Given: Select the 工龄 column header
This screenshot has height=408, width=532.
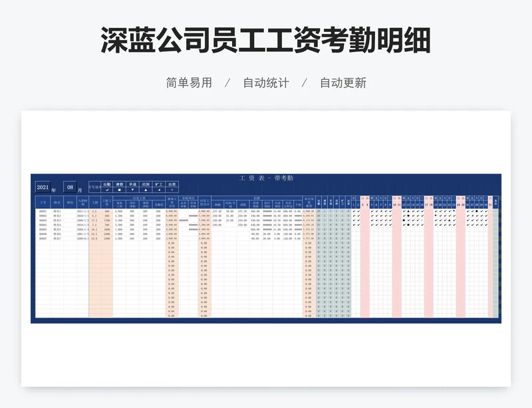Looking at the screenshot, I should point(94,202).
